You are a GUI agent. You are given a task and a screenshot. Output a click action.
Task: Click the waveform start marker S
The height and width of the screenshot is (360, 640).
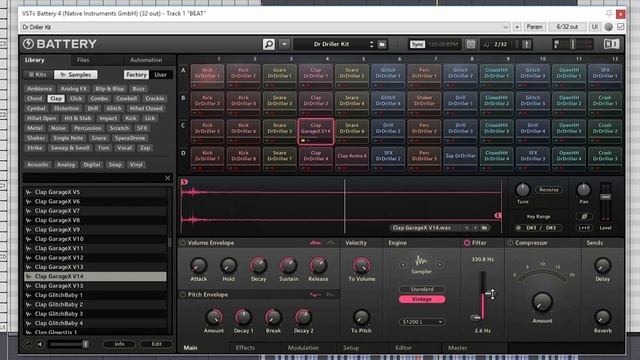(184, 182)
